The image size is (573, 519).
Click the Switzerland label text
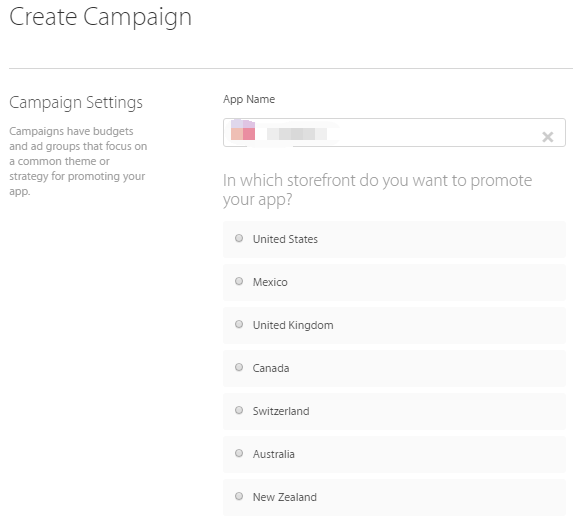pyautogui.click(x=281, y=411)
